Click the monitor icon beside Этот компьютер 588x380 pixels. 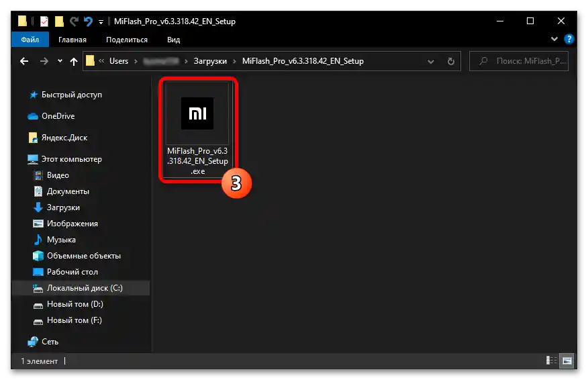[x=33, y=159]
